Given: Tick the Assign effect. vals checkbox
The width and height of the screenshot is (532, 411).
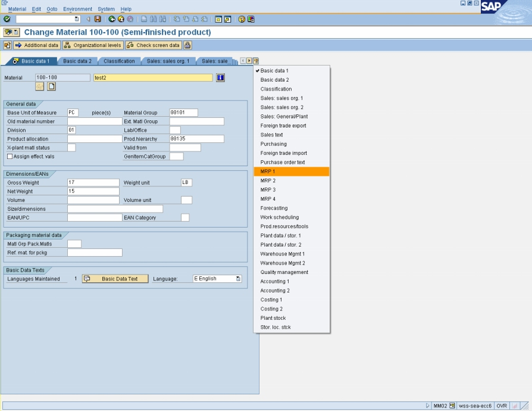Looking at the screenshot, I should [x=10, y=157].
